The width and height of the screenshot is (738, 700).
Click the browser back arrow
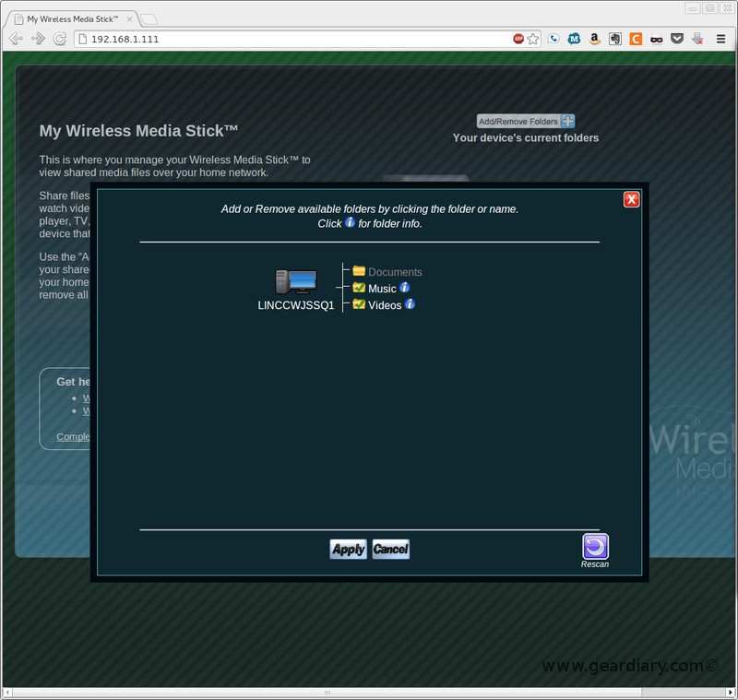[16, 39]
